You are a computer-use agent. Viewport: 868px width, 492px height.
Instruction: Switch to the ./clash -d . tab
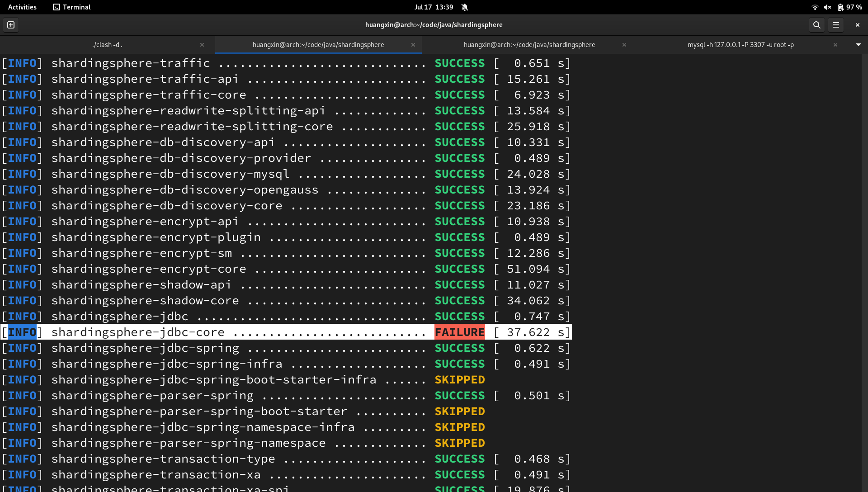point(107,45)
